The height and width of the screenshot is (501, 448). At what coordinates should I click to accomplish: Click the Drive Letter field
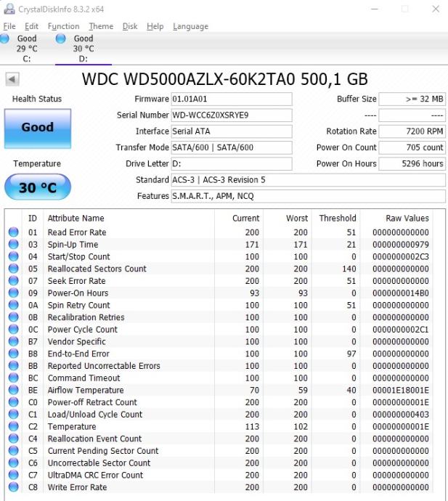232,163
